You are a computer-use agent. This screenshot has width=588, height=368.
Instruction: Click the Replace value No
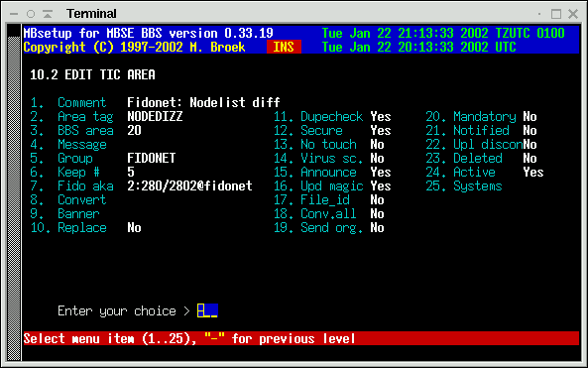click(x=134, y=228)
